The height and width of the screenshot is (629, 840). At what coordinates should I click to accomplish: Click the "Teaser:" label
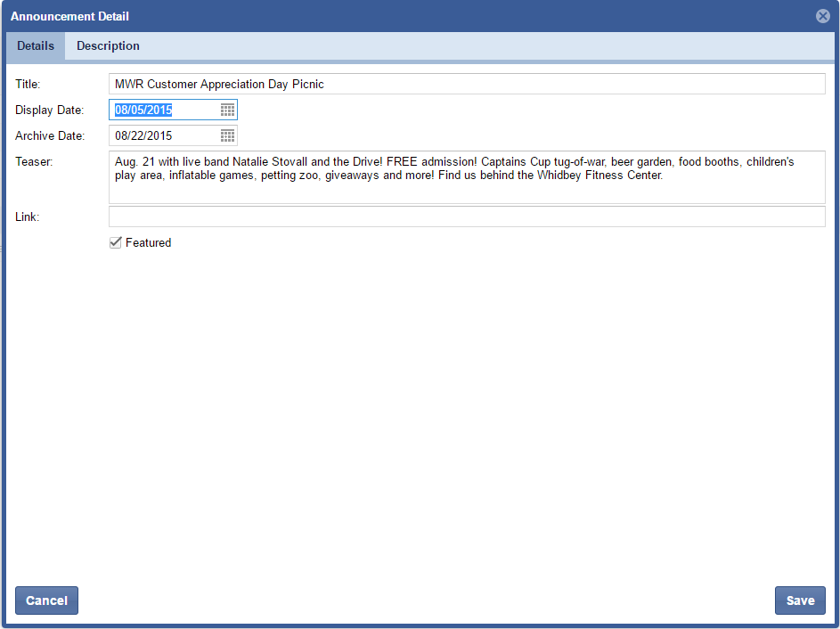(34, 161)
